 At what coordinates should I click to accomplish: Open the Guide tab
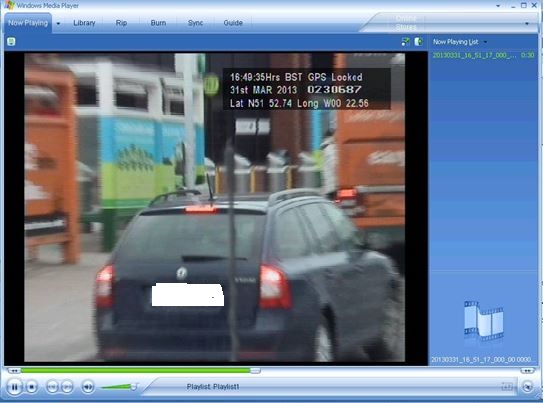pyautogui.click(x=233, y=23)
